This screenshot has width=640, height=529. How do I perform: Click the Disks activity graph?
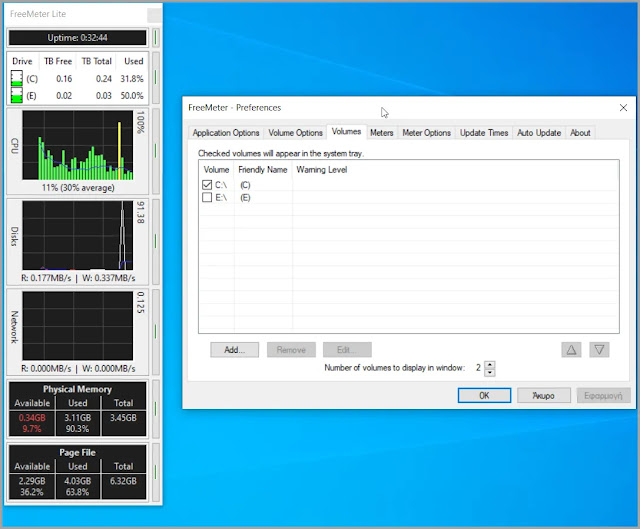click(78, 235)
